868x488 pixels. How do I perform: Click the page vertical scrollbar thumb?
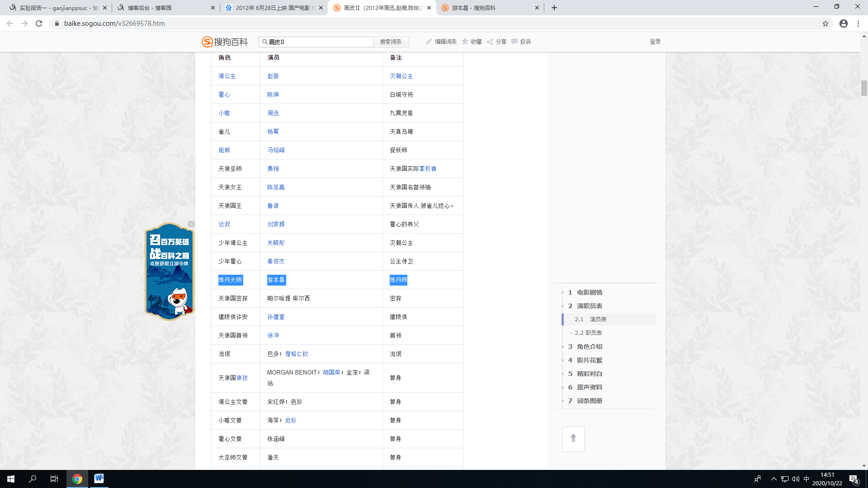(864, 88)
